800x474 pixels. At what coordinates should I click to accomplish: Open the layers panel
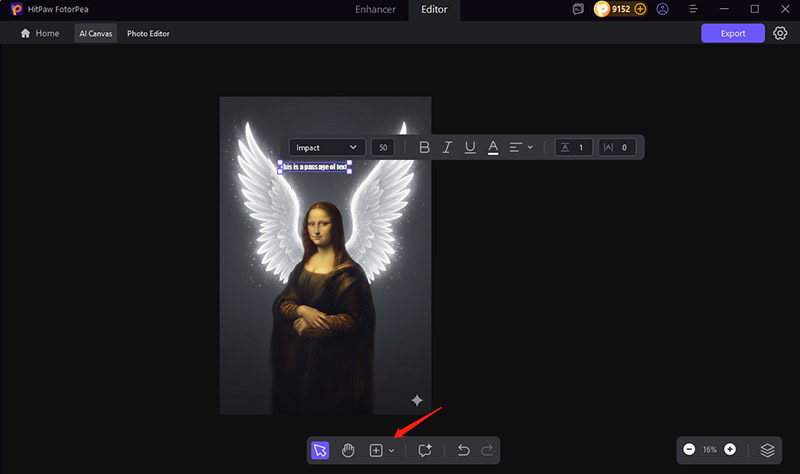click(767, 450)
